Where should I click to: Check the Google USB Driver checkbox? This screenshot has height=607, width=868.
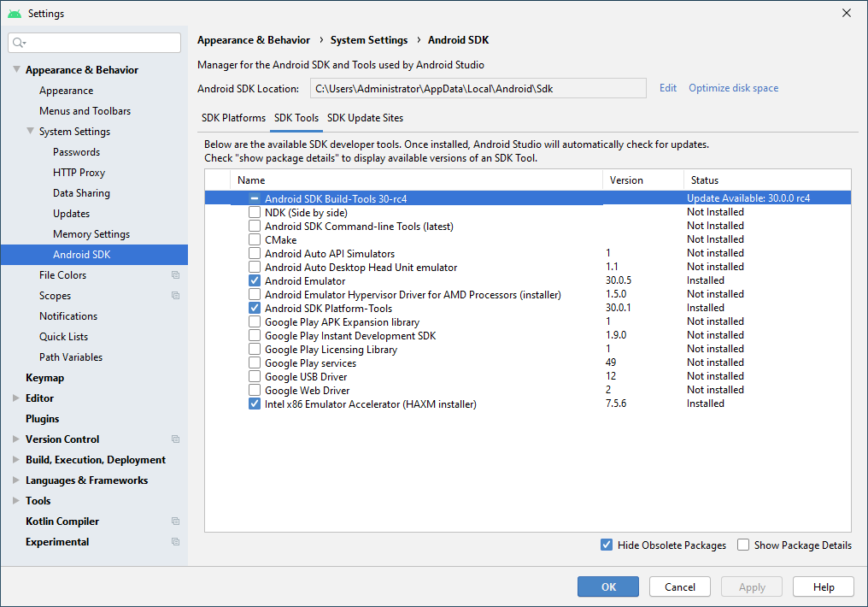255,377
